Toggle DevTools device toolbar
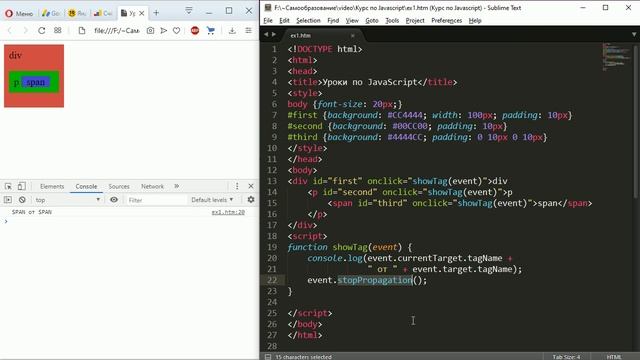The width and height of the screenshot is (640, 360). click(x=21, y=186)
